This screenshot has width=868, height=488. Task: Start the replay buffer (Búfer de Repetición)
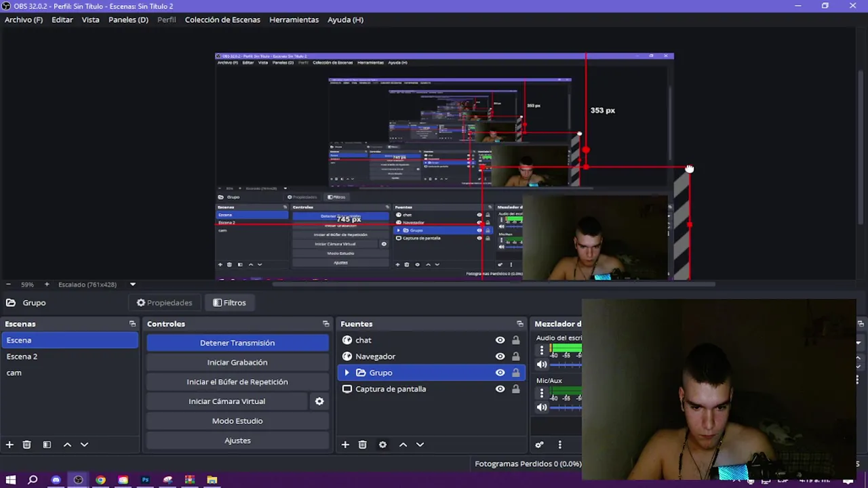[x=237, y=382]
